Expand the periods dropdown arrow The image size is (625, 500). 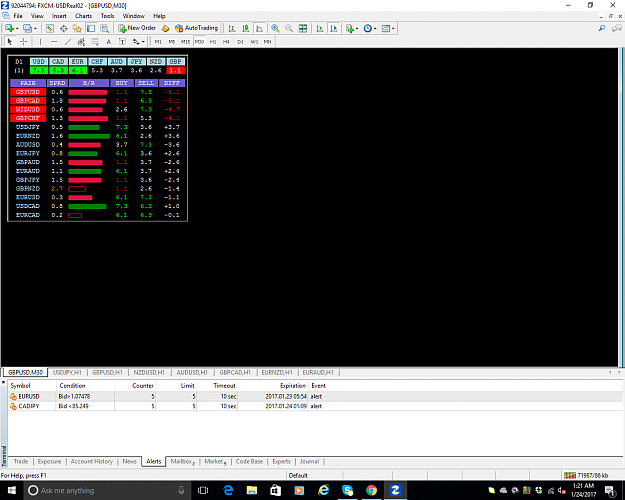pos(375,28)
